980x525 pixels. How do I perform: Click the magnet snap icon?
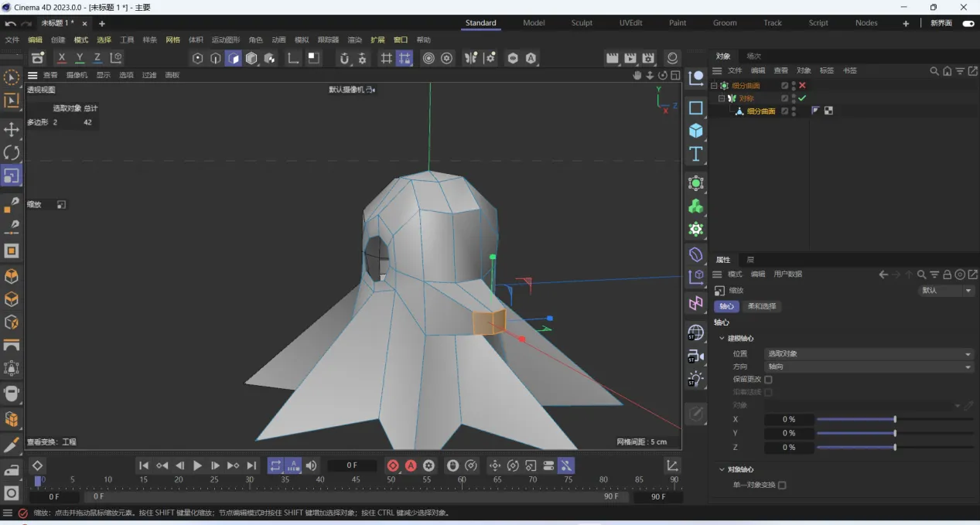[344, 58]
